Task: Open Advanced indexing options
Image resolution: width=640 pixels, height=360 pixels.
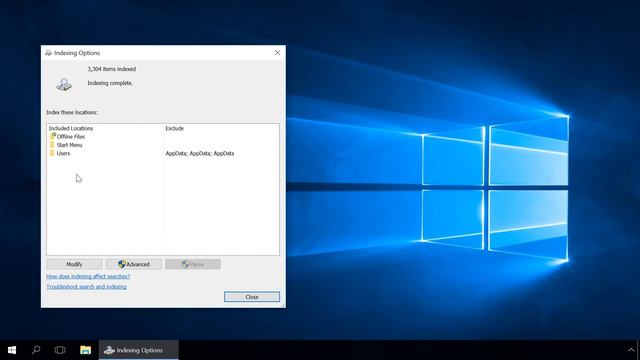Action: (x=134, y=264)
